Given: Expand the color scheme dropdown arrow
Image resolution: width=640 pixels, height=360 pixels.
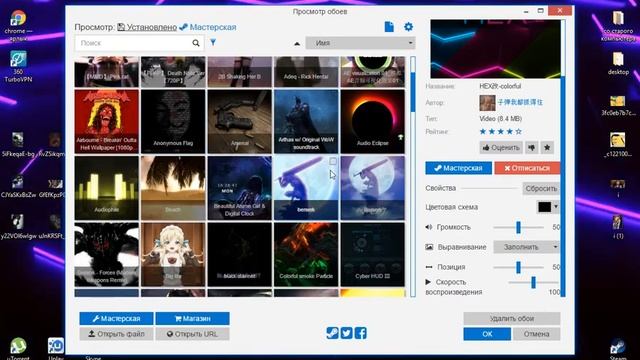Looking at the screenshot, I should (x=556, y=207).
